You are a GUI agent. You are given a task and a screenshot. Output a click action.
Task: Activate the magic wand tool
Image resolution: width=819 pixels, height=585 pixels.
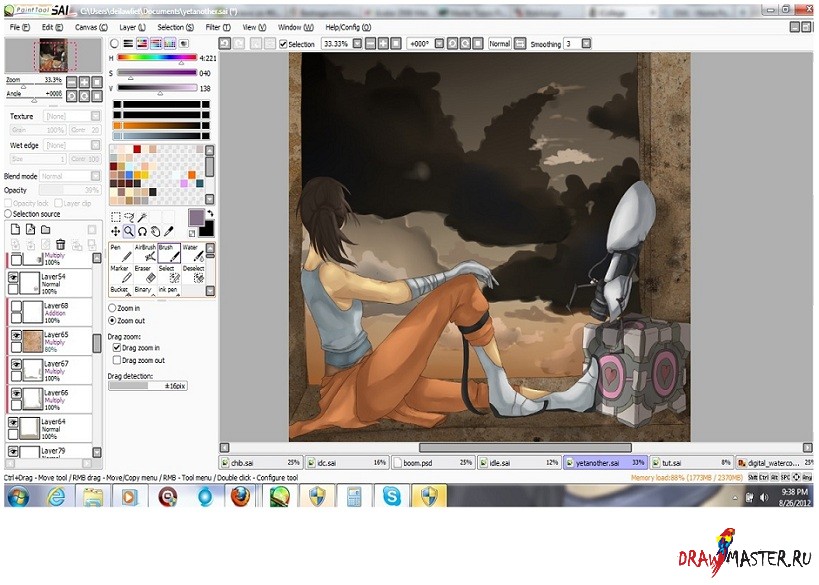pyautogui.click(x=142, y=217)
